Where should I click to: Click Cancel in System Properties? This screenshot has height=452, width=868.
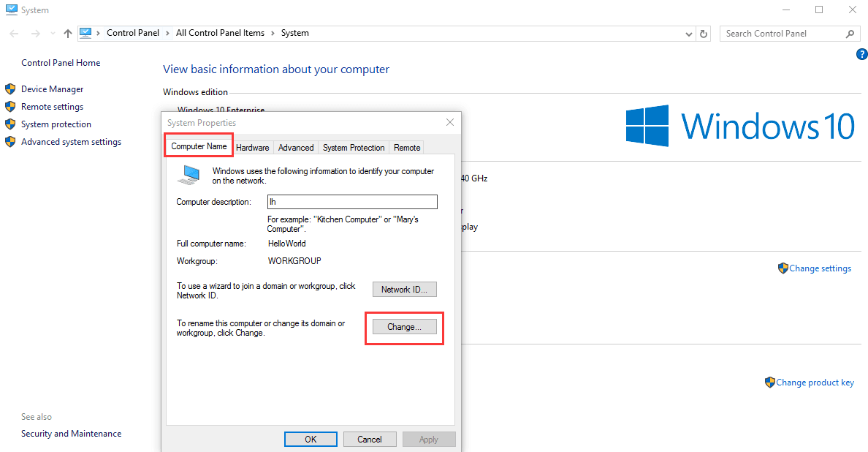[370, 440]
